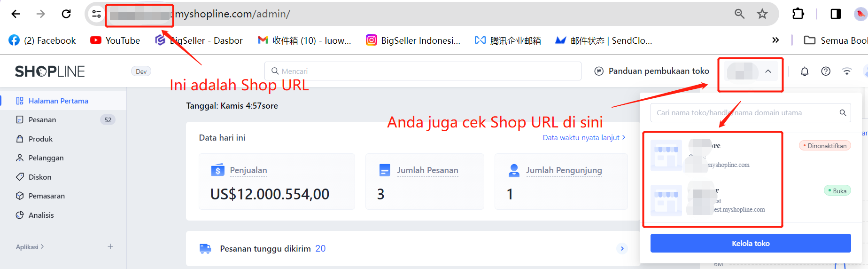This screenshot has height=269, width=868.
Task: Click the wifi signal icon in header
Action: pos(847,71)
